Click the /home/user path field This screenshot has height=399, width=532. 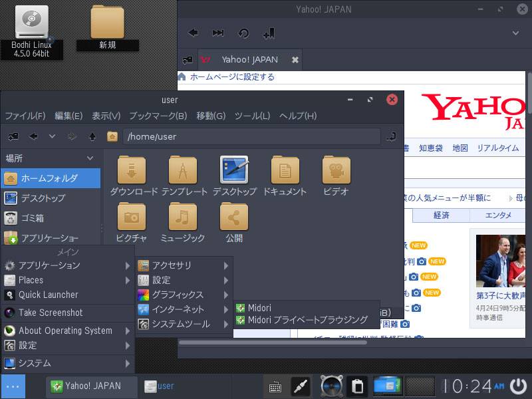[x=251, y=136]
